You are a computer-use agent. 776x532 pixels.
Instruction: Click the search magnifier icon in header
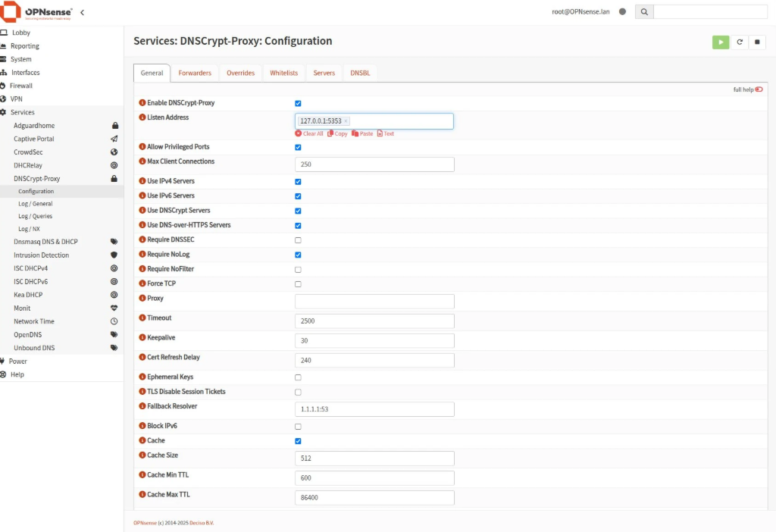pyautogui.click(x=643, y=12)
